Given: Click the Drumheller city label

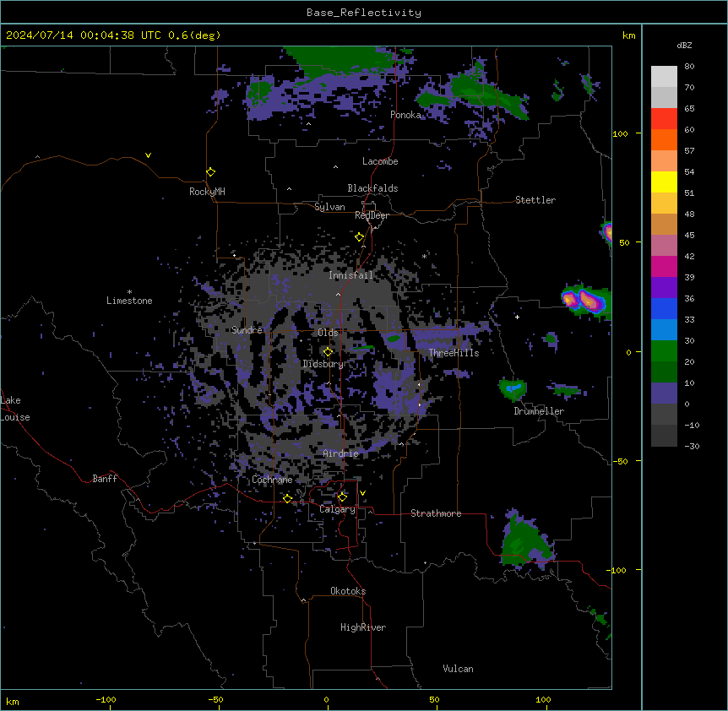Looking at the screenshot, I should coord(539,411).
